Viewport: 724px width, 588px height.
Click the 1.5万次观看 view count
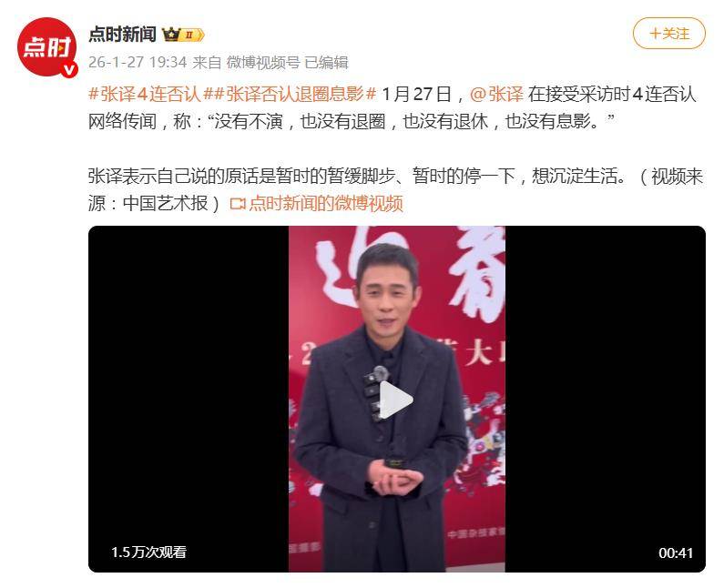[x=148, y=552]
